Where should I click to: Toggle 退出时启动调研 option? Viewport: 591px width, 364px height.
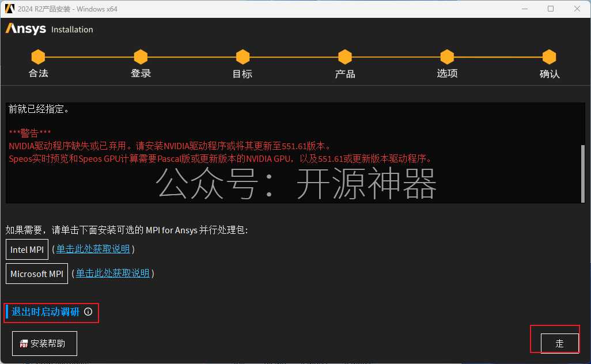click(x=46, y=312)
